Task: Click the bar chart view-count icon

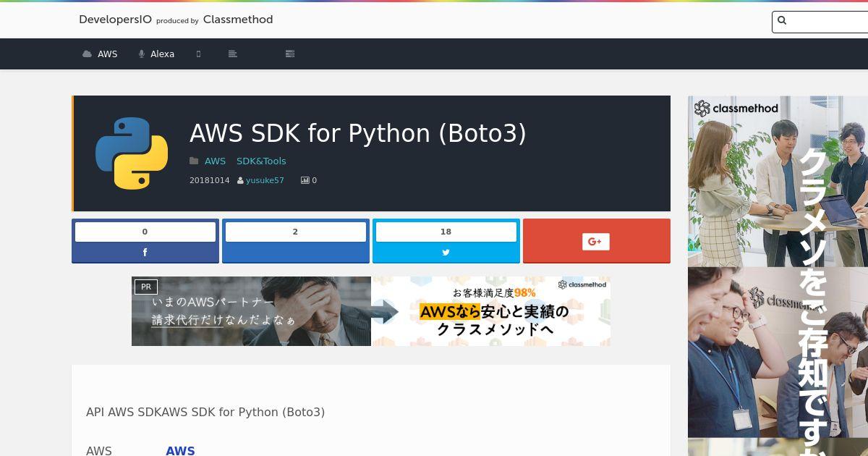Action: click(x=305, y=180)
